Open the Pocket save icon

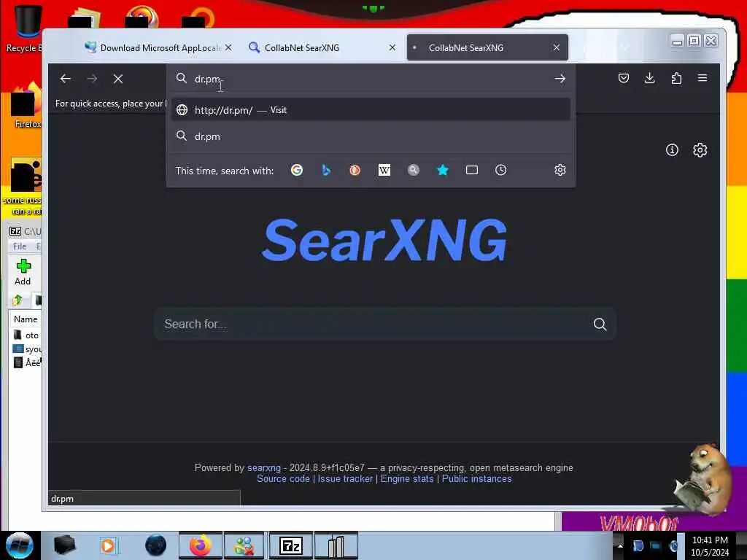[624, 78]
